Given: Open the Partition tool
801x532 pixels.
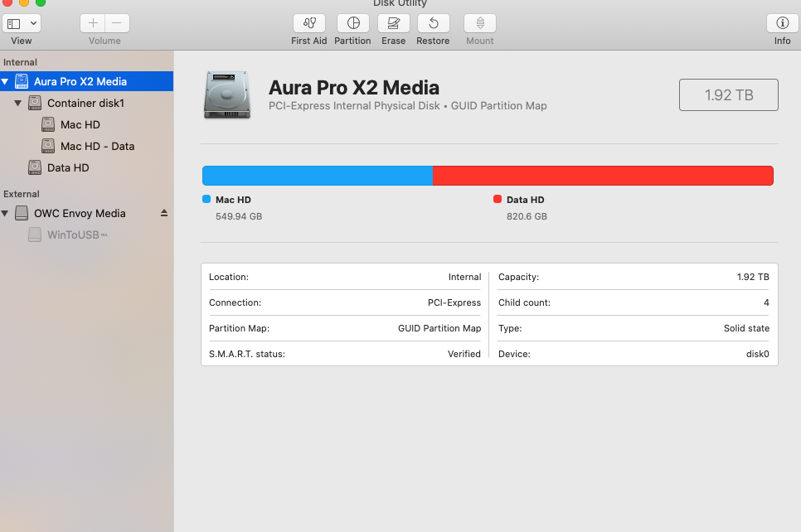Looking at the screenshot, I should click(x=353, y=23).
